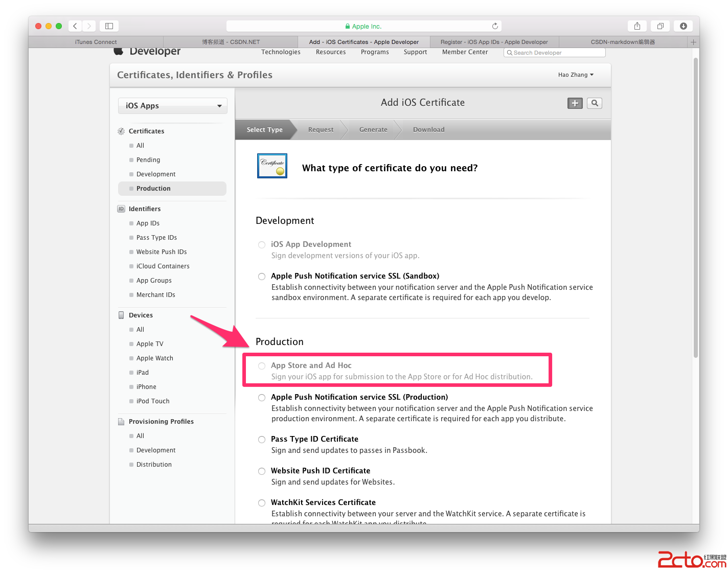The width and height of the screenshot is (728, 573).
Task: Click the Devices section icon
Action: coord(121,315)
